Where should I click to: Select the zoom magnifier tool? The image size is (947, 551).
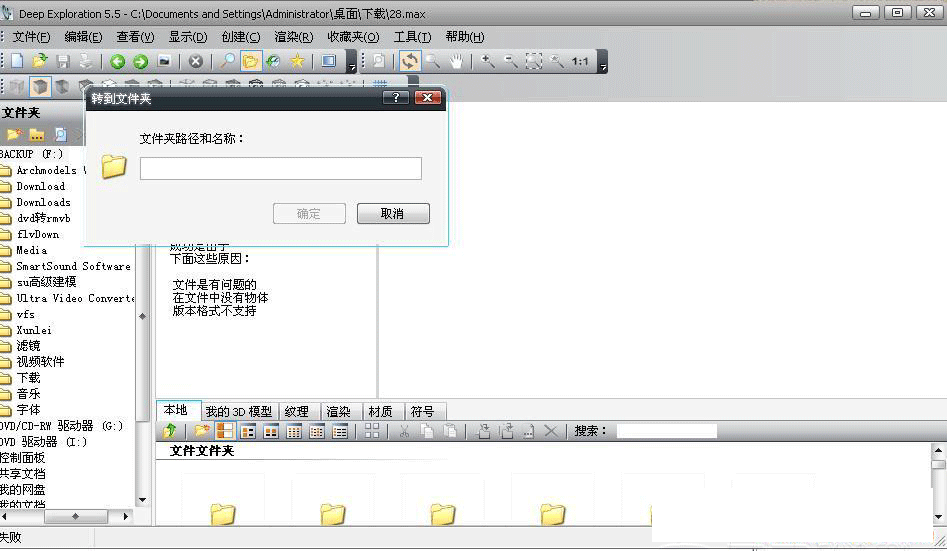tap(432, 61)
